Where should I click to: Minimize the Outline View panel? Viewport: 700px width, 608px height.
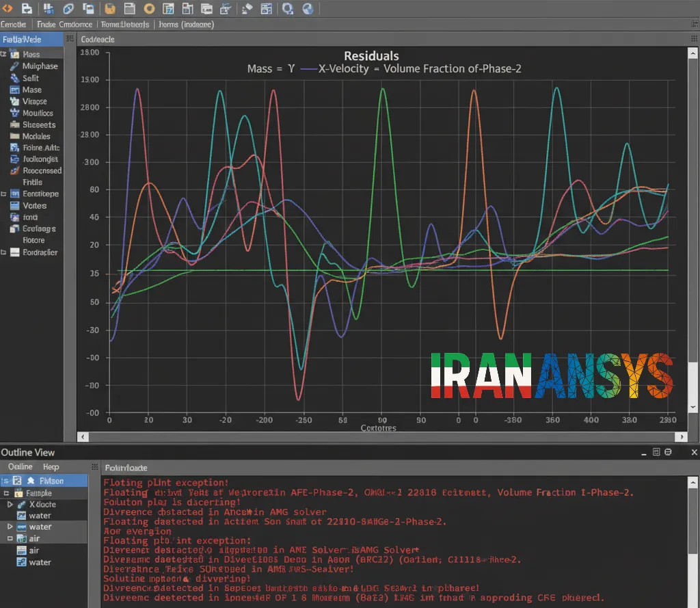coord(644,453)
